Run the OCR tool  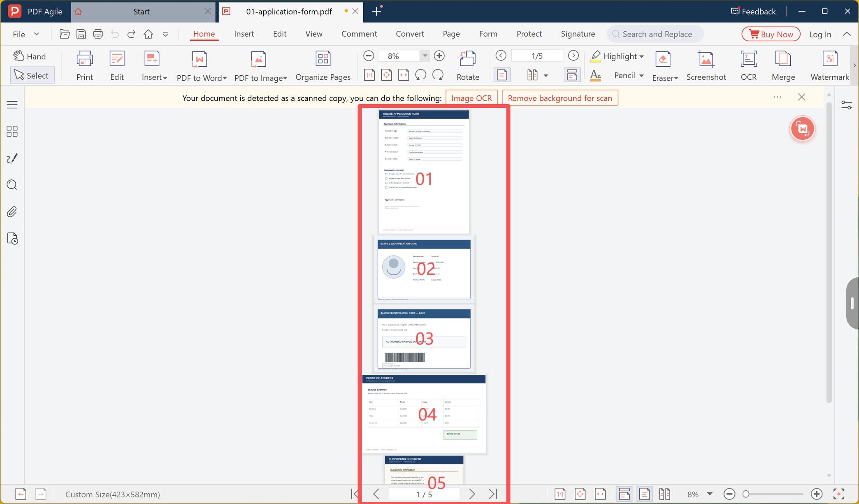(748, 66)
